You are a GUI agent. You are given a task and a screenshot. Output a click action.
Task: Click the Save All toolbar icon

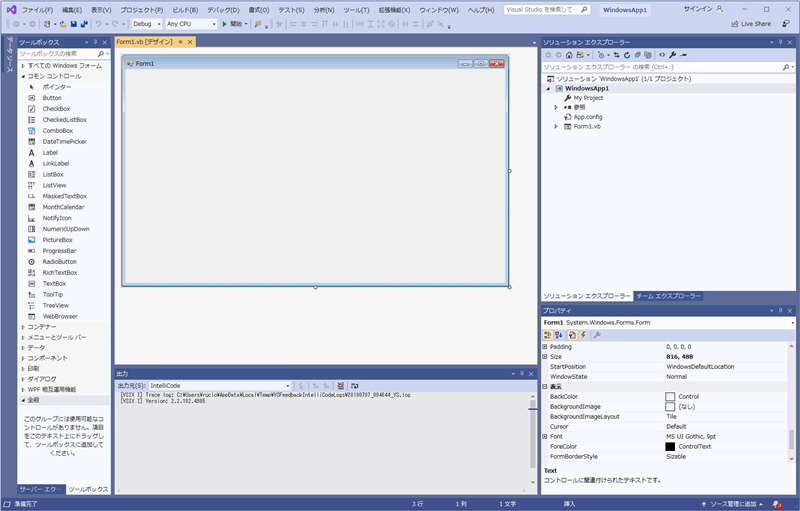tap(83, 23)
